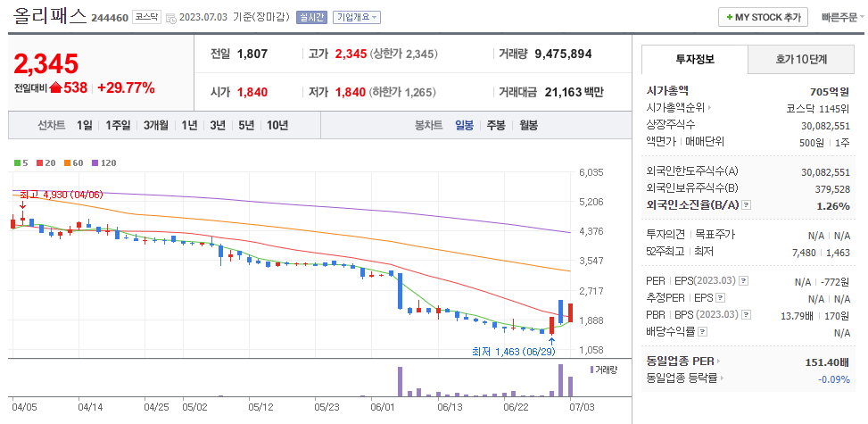Open the 시가총액순위 link
868x424 pixels.
(x=679, y=107)
